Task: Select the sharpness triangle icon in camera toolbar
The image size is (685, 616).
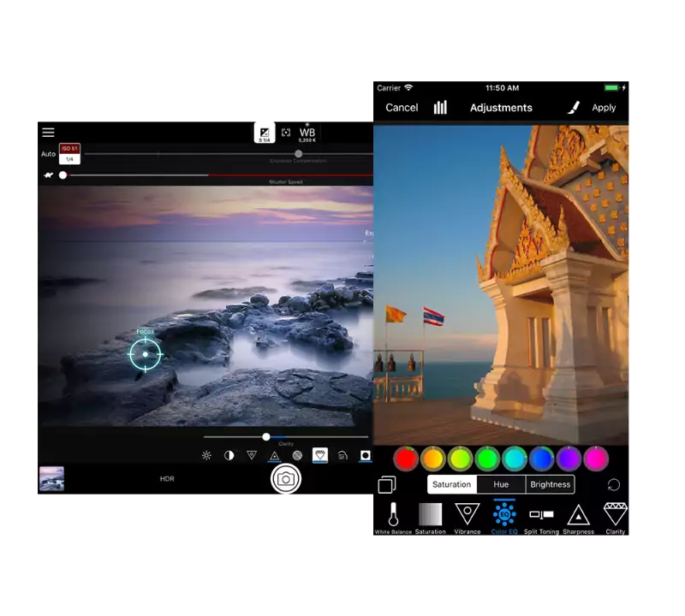Action: 274,456
